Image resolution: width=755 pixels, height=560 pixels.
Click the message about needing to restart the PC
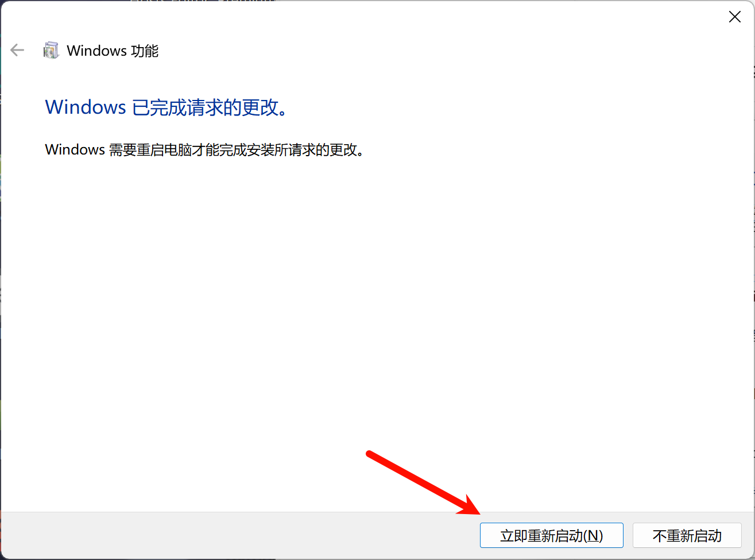coord(204,150)
